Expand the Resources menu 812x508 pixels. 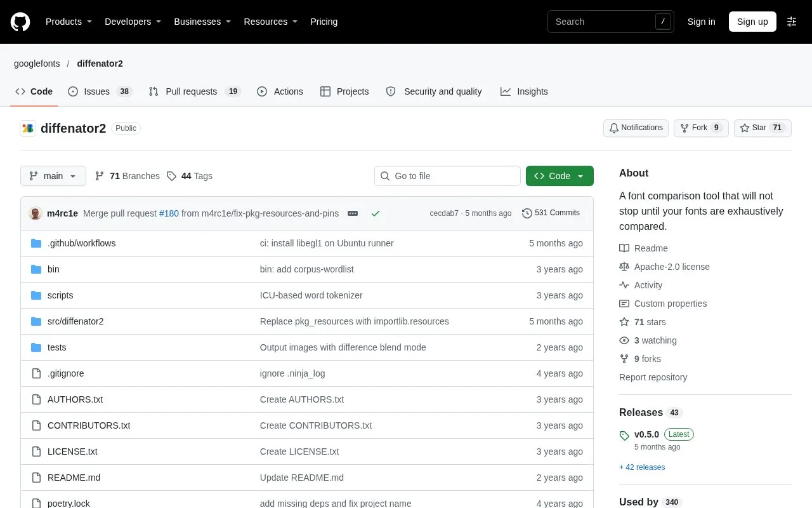pos(271,22)
